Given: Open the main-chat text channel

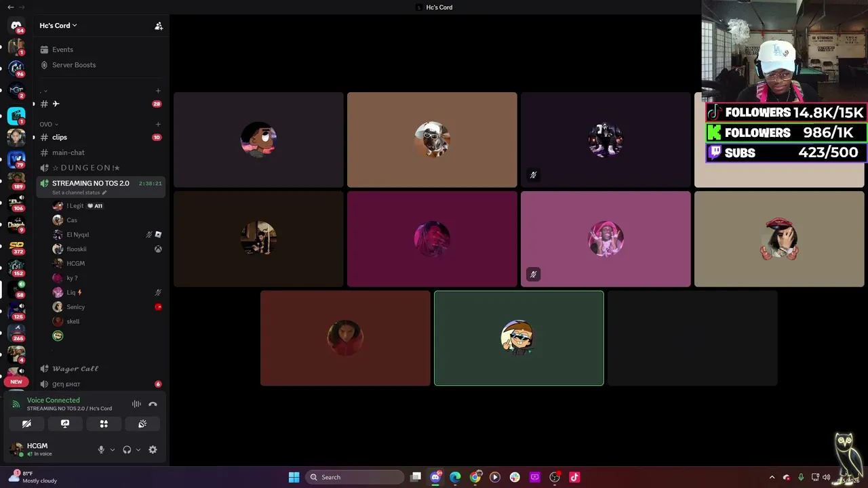Looking at the screenshot, I should click(x=100, y=152).
